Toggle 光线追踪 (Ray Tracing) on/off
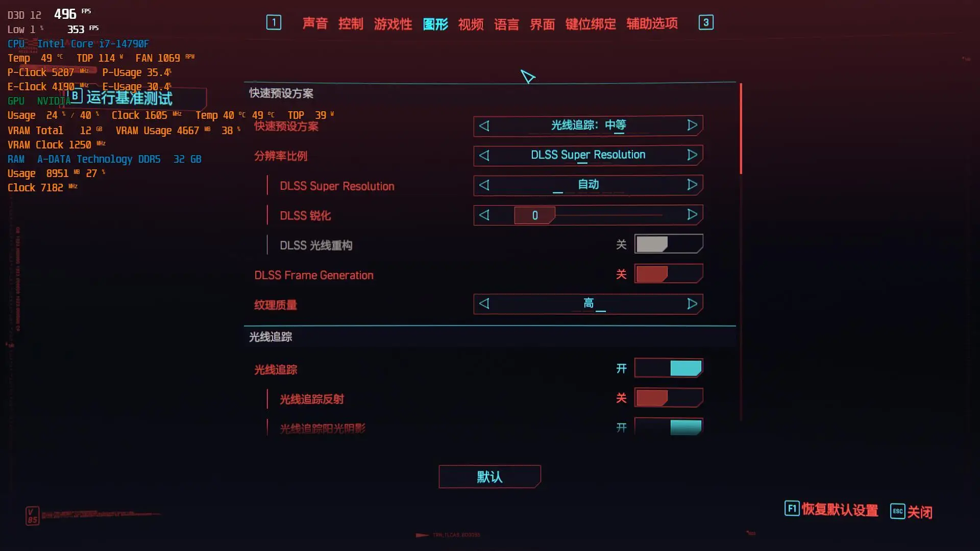 (668, 368)
